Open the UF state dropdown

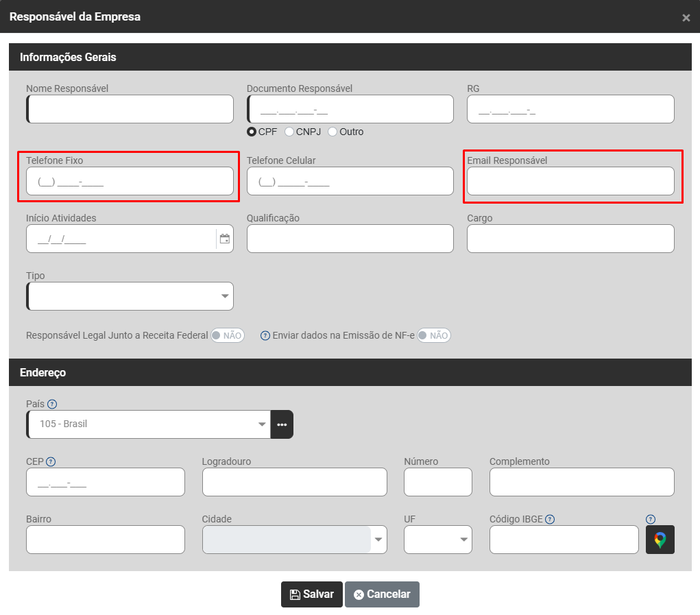tap(438, 540)
